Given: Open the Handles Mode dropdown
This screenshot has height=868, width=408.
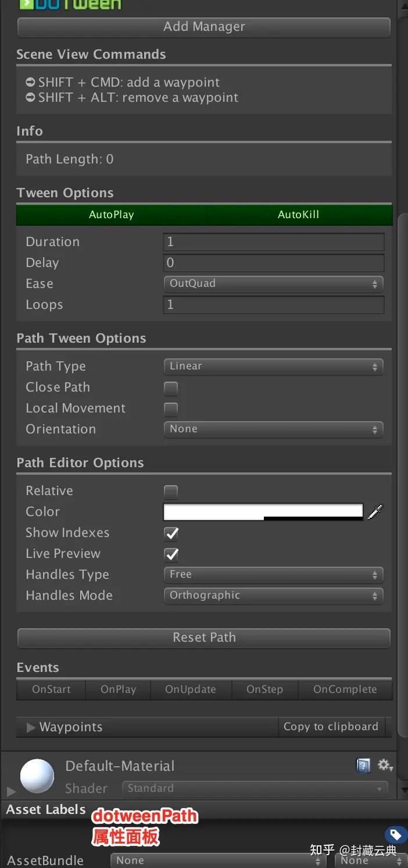Looking at the screenshot, I should (273, 596).
